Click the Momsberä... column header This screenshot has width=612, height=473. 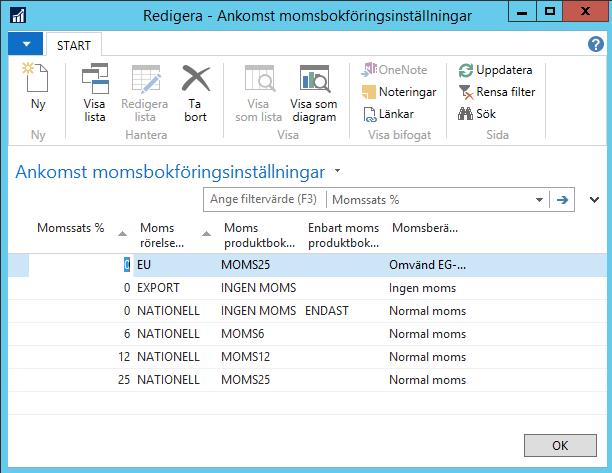coord(425,228)
